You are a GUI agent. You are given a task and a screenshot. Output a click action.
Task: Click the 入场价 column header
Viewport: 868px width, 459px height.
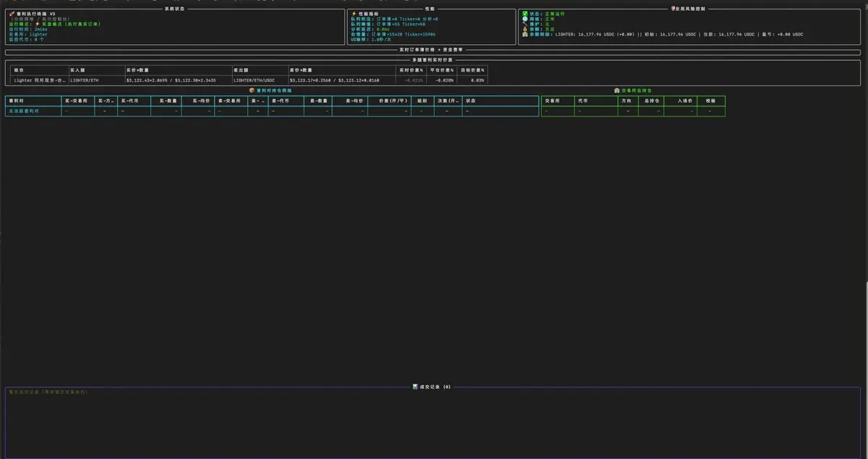pyautogui.click(x=685, y=101)
